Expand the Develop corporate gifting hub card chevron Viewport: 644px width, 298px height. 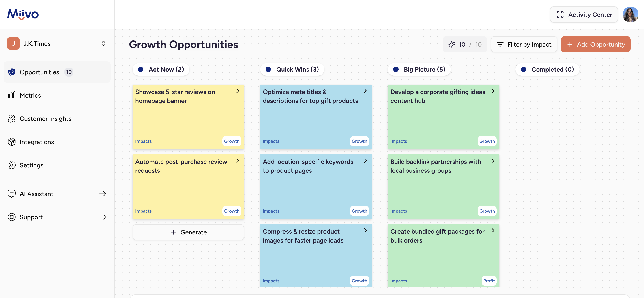(493, 91)
